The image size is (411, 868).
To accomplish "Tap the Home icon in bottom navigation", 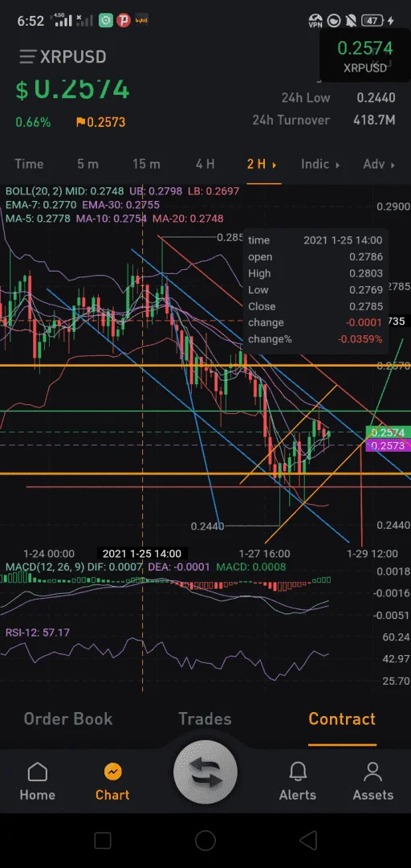I will (37, 772).
